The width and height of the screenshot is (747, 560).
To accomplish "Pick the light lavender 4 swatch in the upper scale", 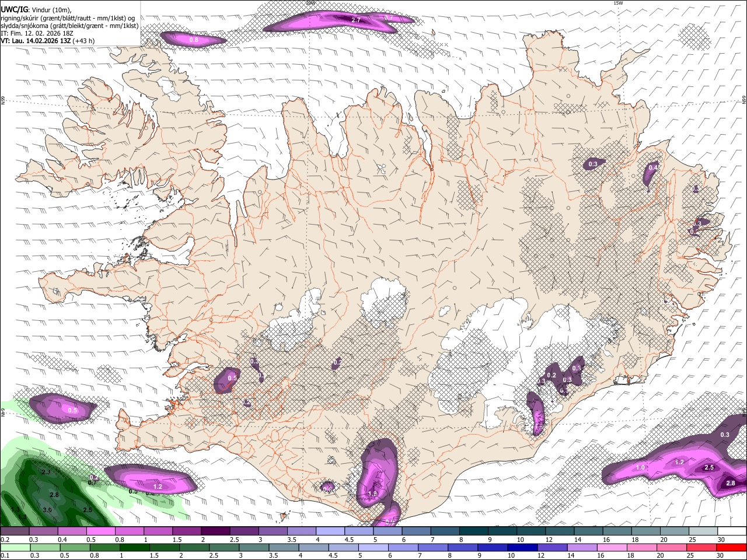I will point(330,531).
